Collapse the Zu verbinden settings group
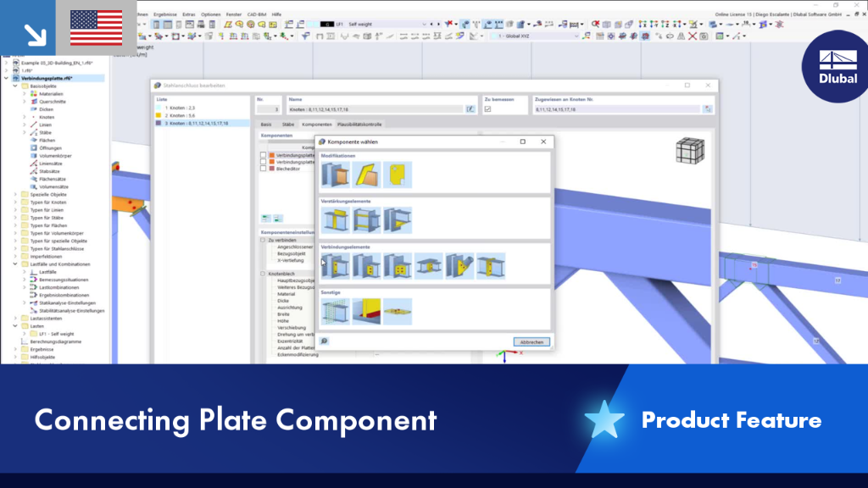Image resolution: width=868 pixels, height=488 pixels. [x=263, y=240]
